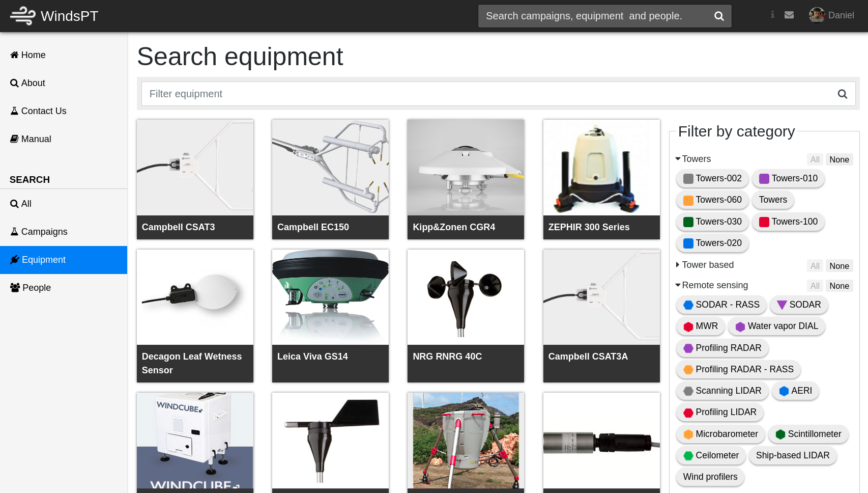
Task: Select None for Towers category
Action: pos(839,159)
